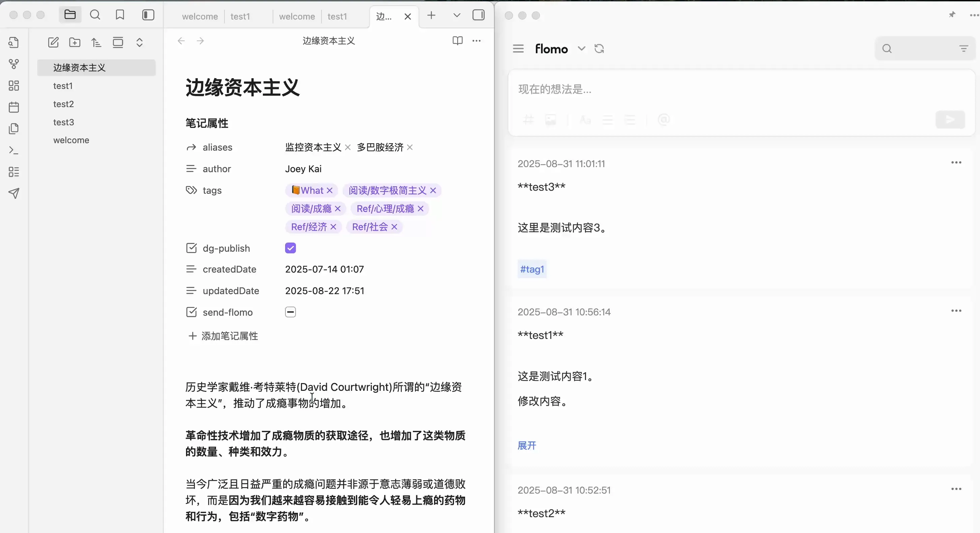Open the flomo account dropdown chevron

[x=581, y=49]
